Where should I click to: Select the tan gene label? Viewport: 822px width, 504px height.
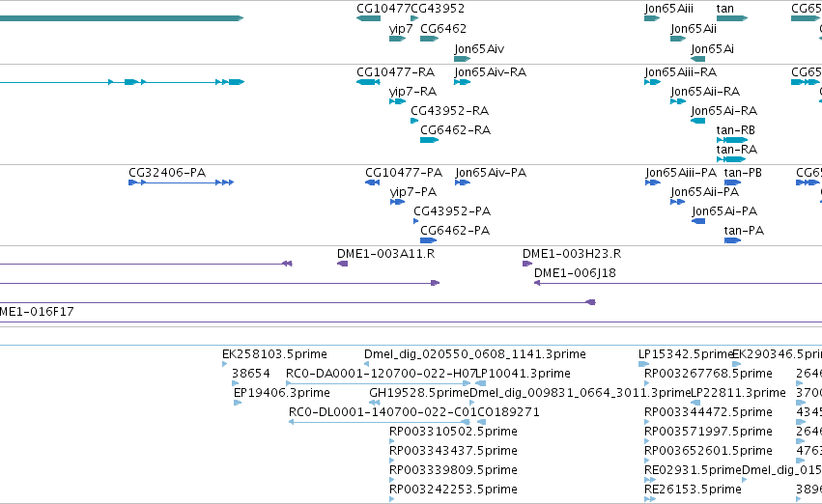tap(725, 9)
